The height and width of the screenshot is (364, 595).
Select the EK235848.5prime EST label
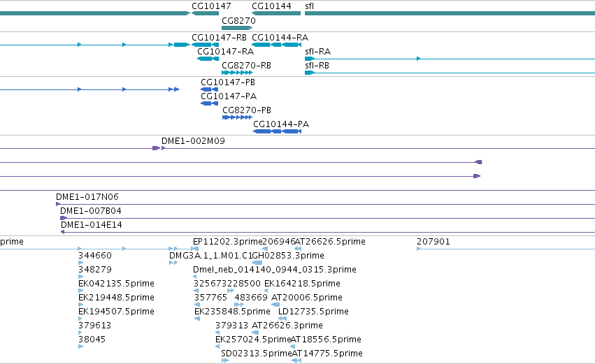(232, 312)
